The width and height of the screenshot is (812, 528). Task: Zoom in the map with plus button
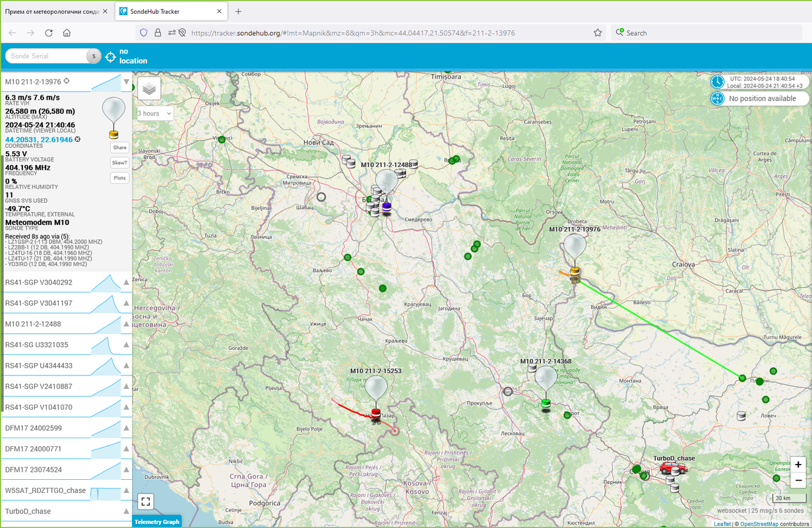click(x=798, y=465)
